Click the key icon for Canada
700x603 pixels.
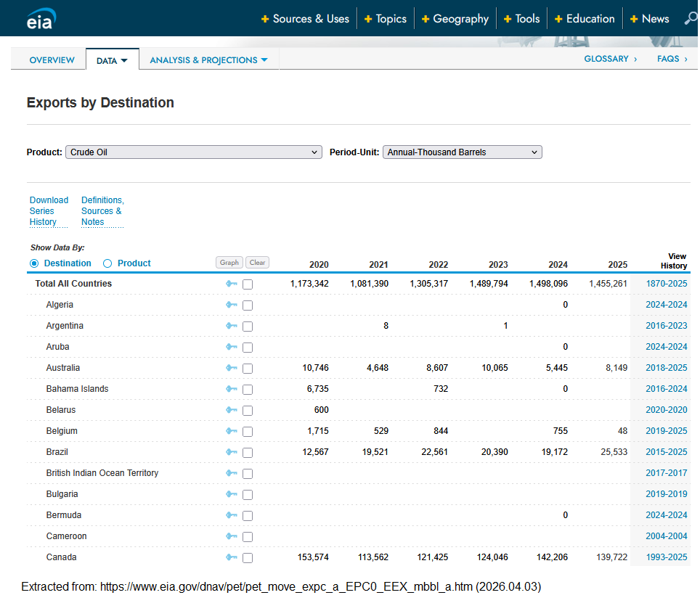[232, 558]
